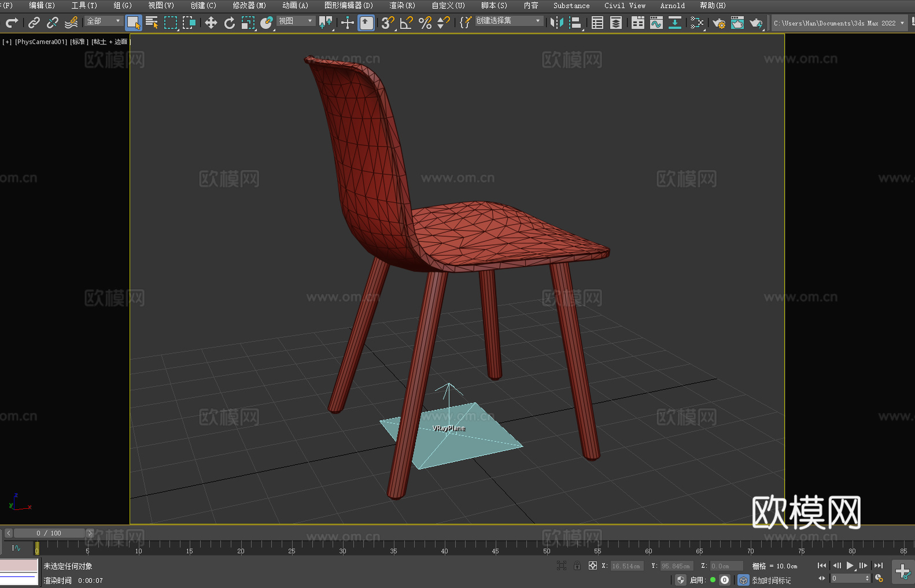Viewport: 915px width, 588px height.
Task: Click Bind to Space Warp icon
Action: pyautogui.click(x=71, y=23)
